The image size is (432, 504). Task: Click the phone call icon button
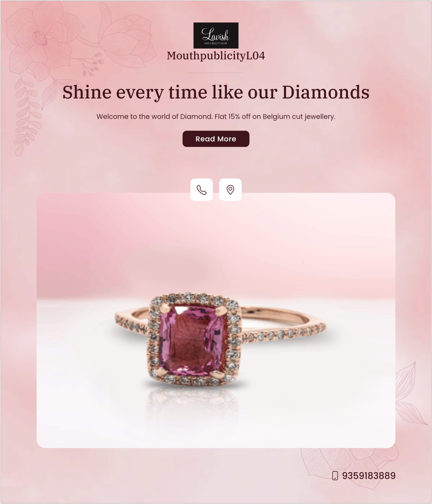click(x=201, y=189)
